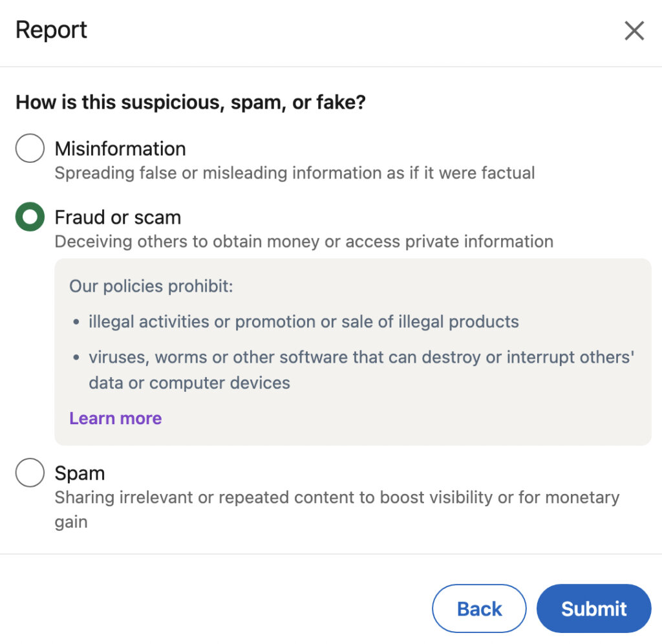Go back using the Back button

pos(479,608)
